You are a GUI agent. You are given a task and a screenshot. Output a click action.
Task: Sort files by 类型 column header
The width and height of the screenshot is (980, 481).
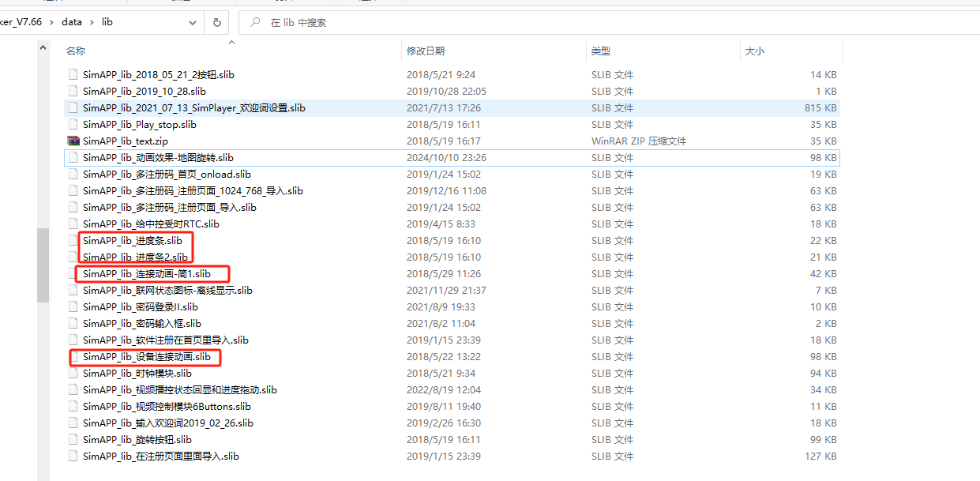(600, 51)
